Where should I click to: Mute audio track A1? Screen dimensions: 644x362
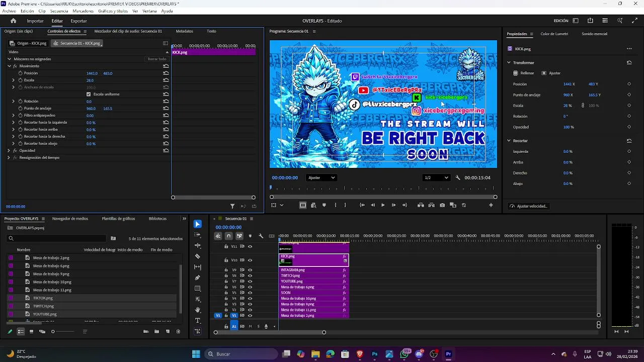(250, 326)
